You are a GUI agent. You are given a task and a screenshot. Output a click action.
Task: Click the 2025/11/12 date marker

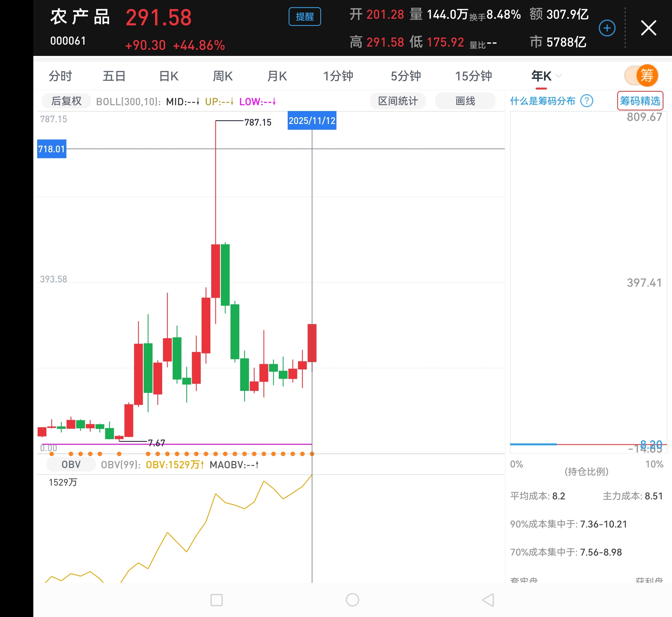tap(312, 121)
